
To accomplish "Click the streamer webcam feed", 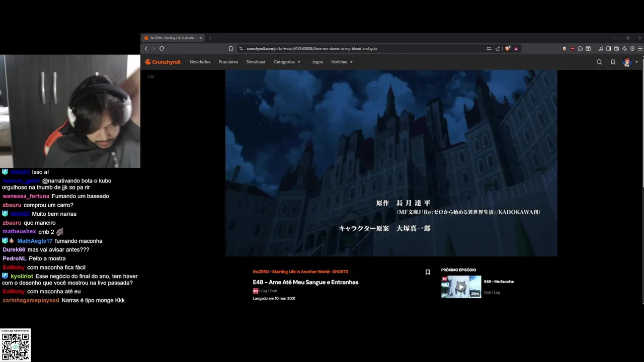I will 70,111.
